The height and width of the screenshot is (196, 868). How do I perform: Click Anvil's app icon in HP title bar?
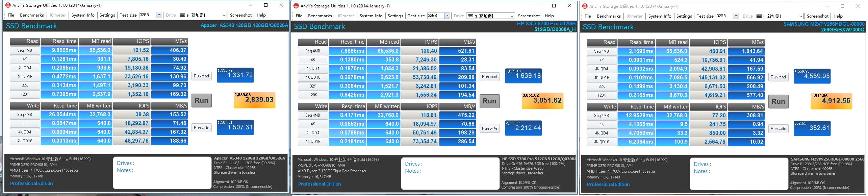296,6
